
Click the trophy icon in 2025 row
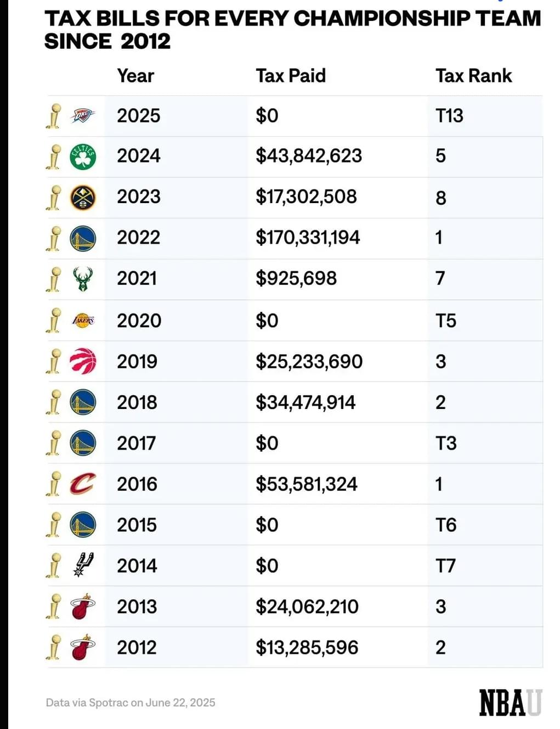click(54, 116)
